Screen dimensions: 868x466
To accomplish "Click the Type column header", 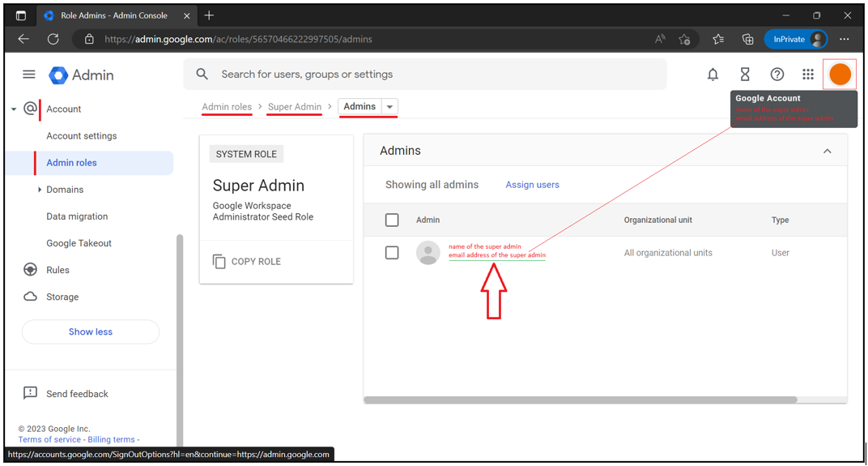I will [x=780, y=220].
